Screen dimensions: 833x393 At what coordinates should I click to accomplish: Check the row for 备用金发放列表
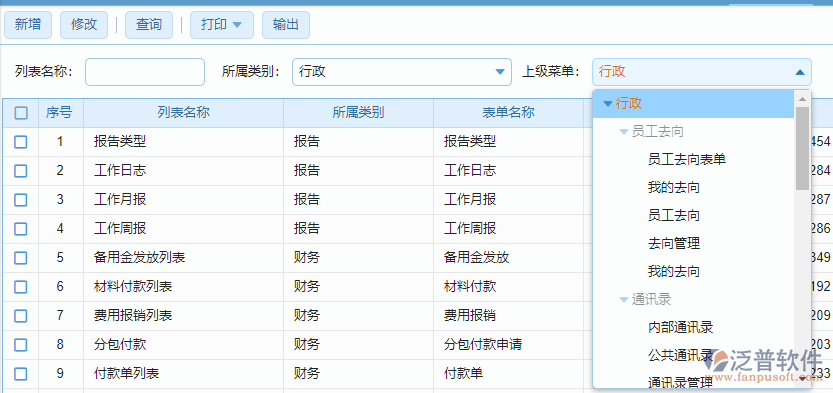(x=21, y=258)
